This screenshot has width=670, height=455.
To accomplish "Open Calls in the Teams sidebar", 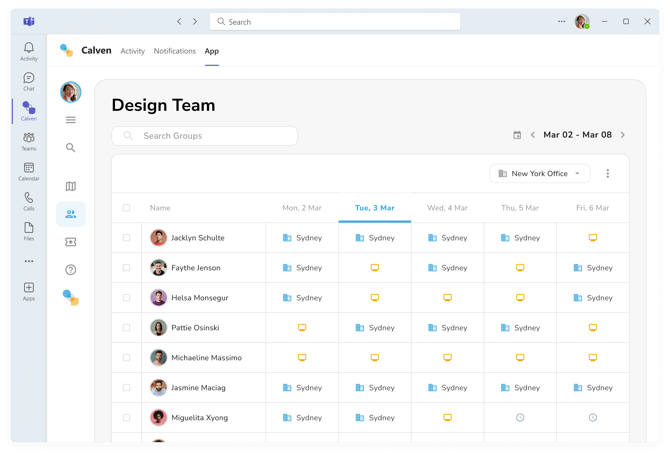I will click(28, 201).
